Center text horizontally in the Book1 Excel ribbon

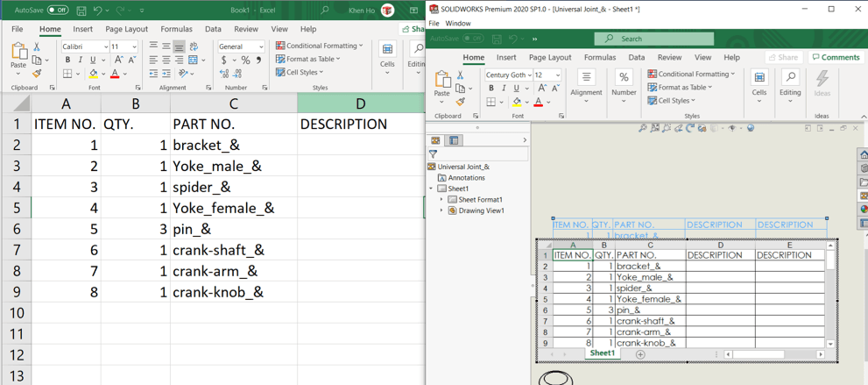(x=166, y=60)
